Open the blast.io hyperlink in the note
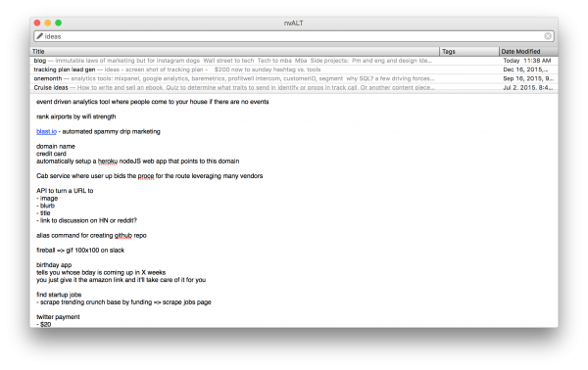The height and width of the screenshot is (370, 588). [x=46, y=131]
